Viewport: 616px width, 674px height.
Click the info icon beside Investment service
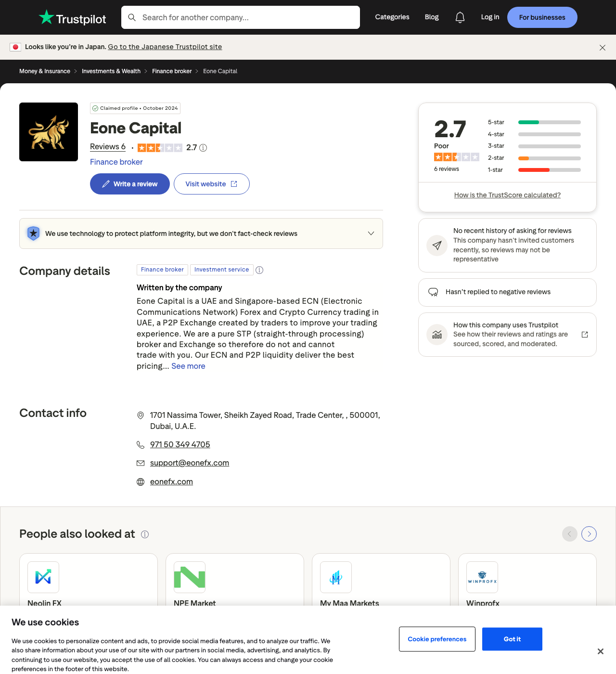point(259,270)
